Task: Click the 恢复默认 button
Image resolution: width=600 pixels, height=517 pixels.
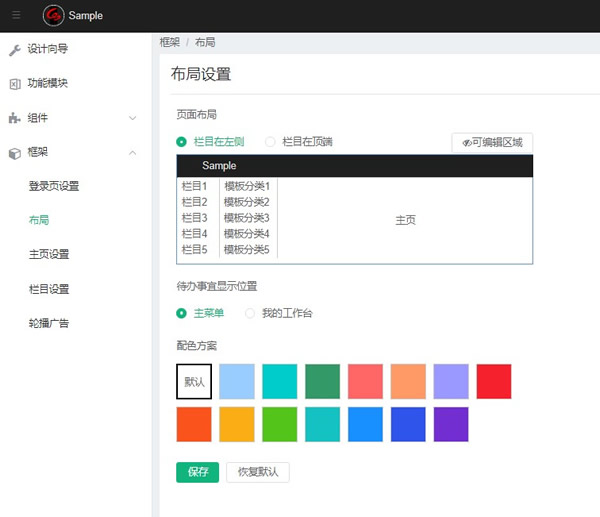Action: (x=258, y=472)
